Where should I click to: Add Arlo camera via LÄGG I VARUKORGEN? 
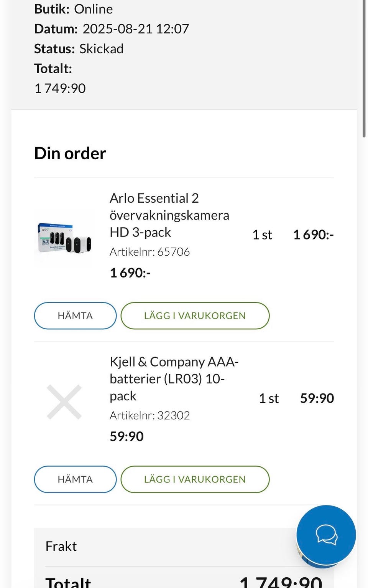coord(195,316)
